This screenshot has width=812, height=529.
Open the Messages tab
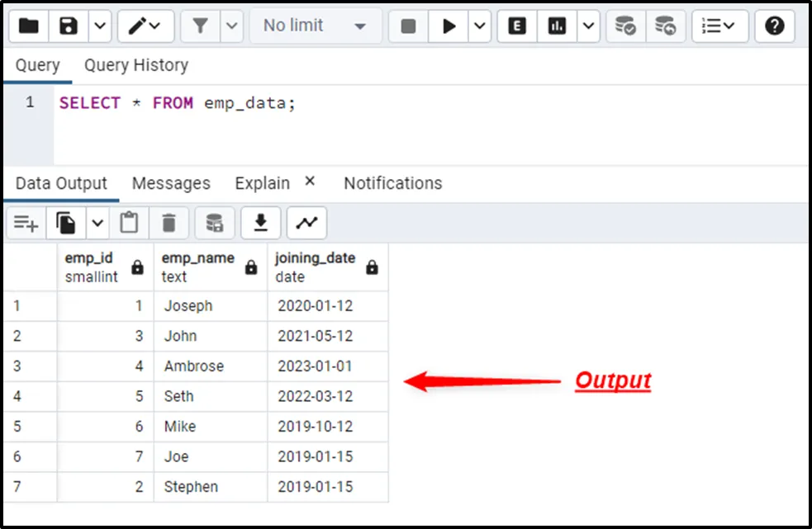point(171,183)
